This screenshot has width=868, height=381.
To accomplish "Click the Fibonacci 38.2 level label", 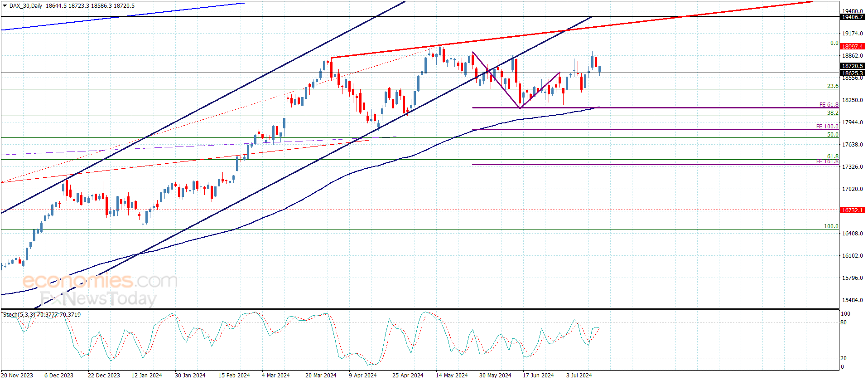I will pos(833,112).
